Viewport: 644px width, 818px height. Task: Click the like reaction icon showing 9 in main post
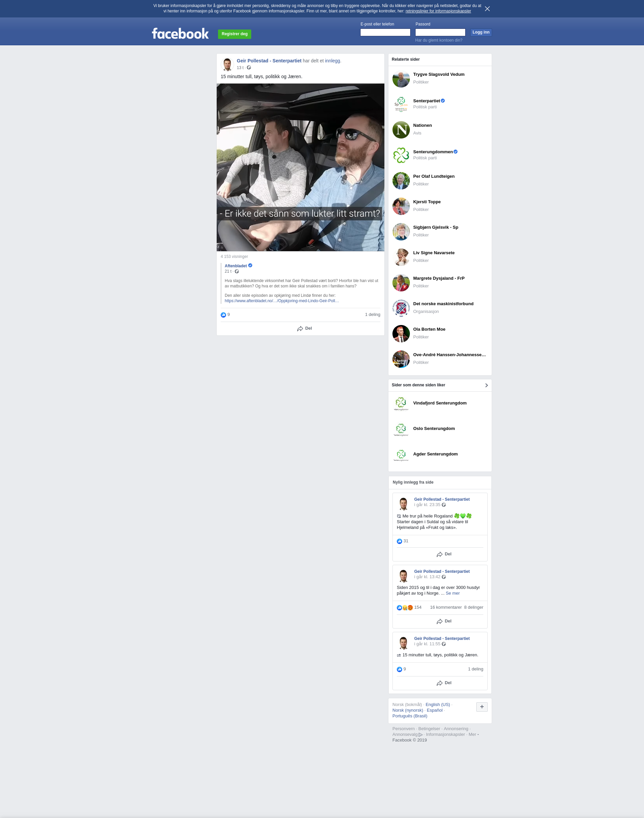(x=223, y=315)
